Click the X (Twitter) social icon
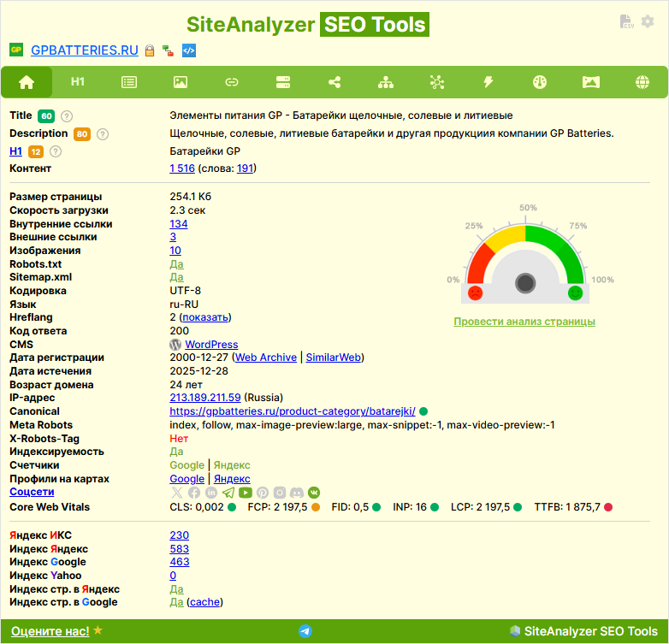Image resolution: width=669 pixels, height=644 pixels. click(x=176, y=493)
